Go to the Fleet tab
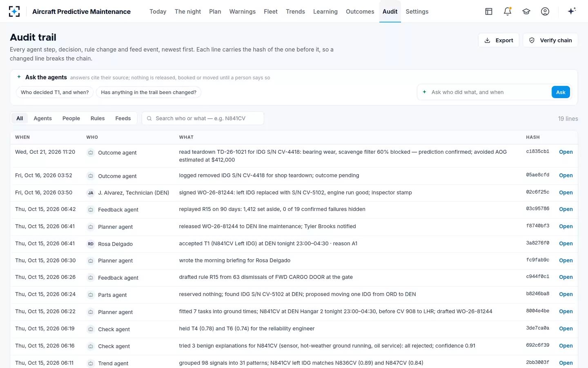Viewport: 588px width, 368px height. click(x=271, y=11)
